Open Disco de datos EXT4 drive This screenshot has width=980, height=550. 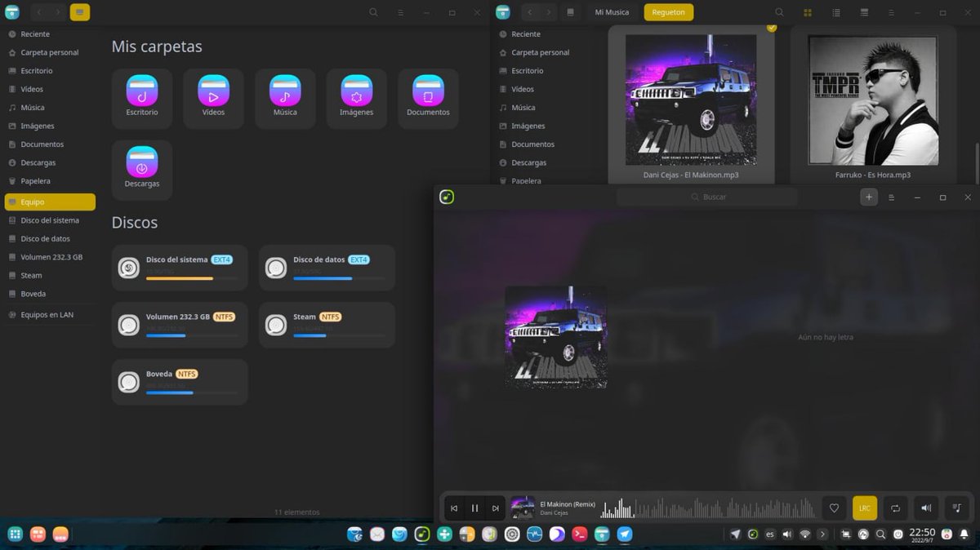pos(327,268)
